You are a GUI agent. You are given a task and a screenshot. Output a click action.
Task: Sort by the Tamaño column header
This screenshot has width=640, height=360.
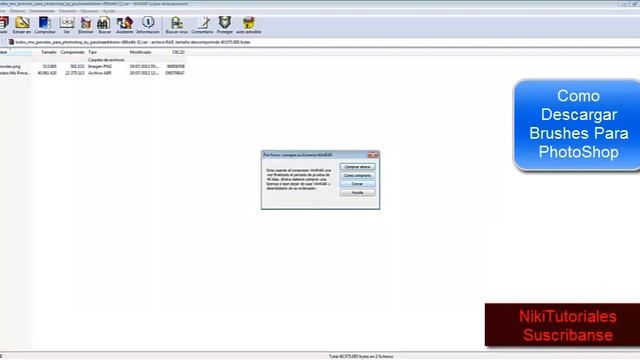coord(49,52)
